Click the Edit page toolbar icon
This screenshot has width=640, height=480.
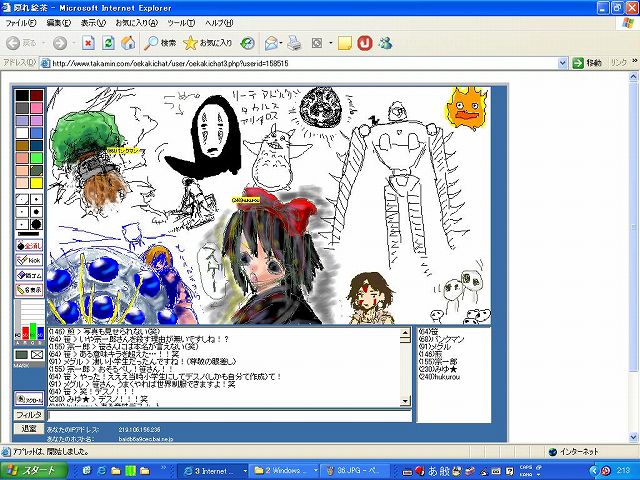pos(317,43)
